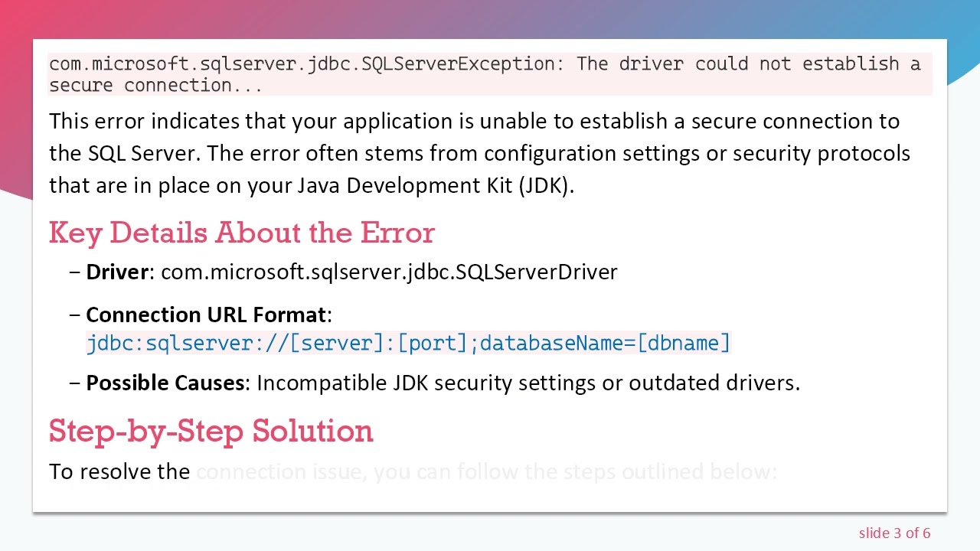Select the paragraph starting "This error indicates"
The image size is (980, 551).
(479, 153)
